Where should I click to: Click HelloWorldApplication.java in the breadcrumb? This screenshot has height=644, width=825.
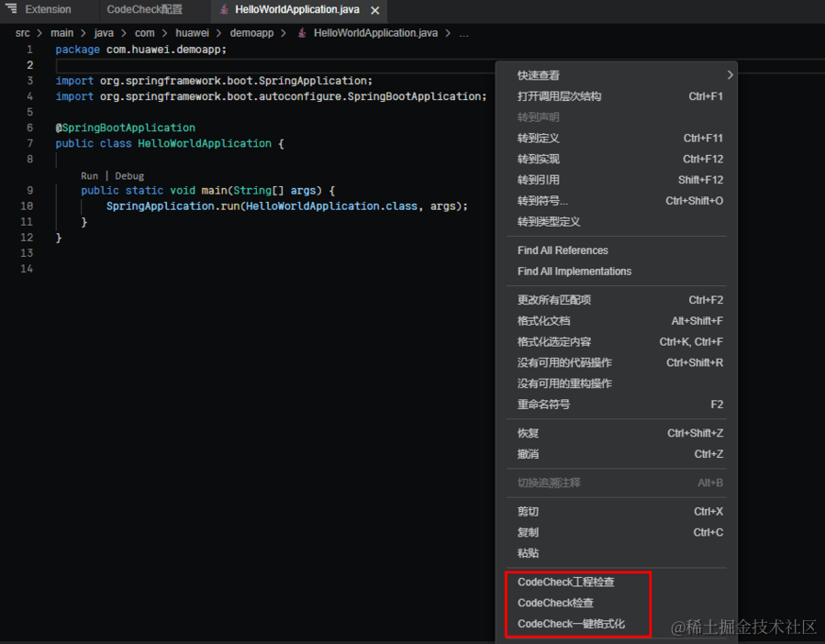tap(375, 33)
